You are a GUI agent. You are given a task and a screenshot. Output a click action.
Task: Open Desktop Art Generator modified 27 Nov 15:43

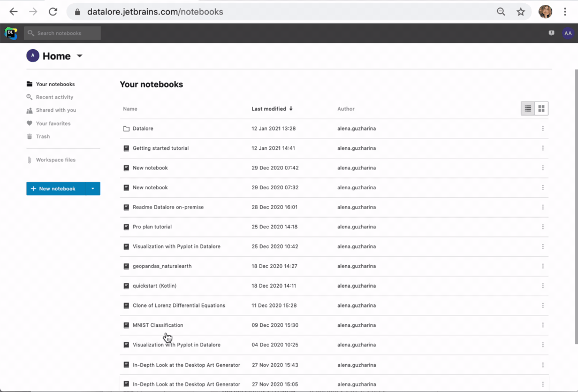pos(186,365)
